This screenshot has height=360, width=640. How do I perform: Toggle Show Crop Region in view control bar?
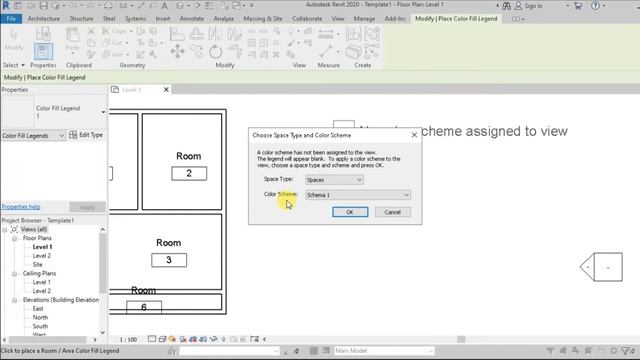(203, 339)
